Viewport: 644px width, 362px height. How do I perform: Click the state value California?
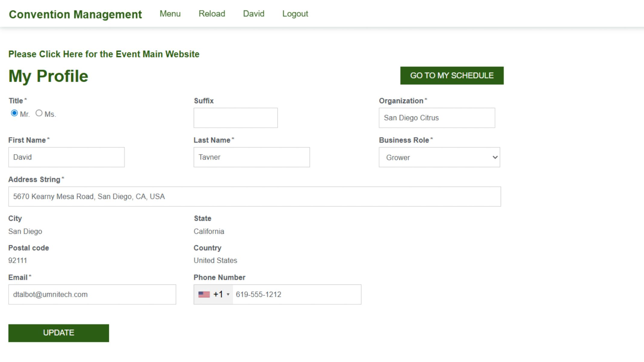(209, 232)
